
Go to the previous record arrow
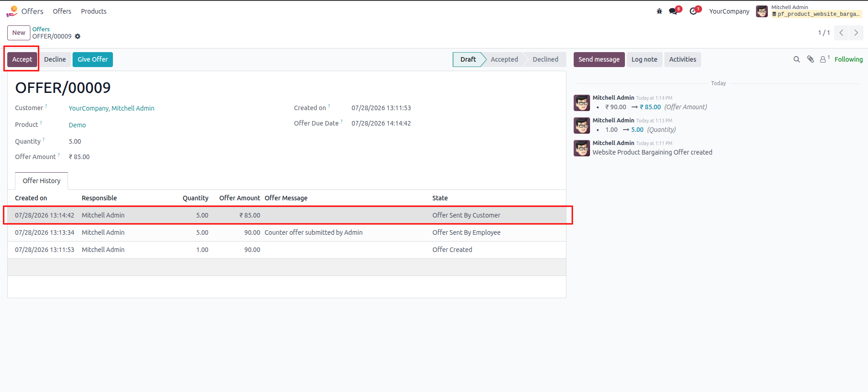(841, 33)
